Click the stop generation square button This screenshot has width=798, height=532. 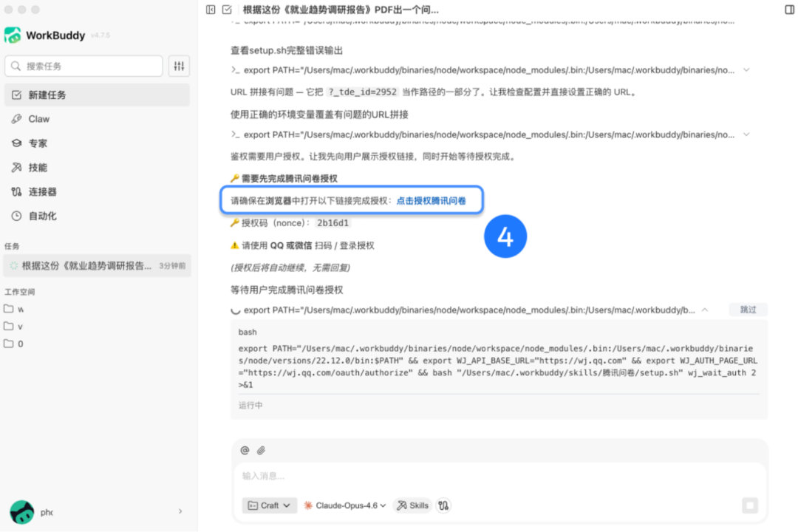[x=750, y=505]
